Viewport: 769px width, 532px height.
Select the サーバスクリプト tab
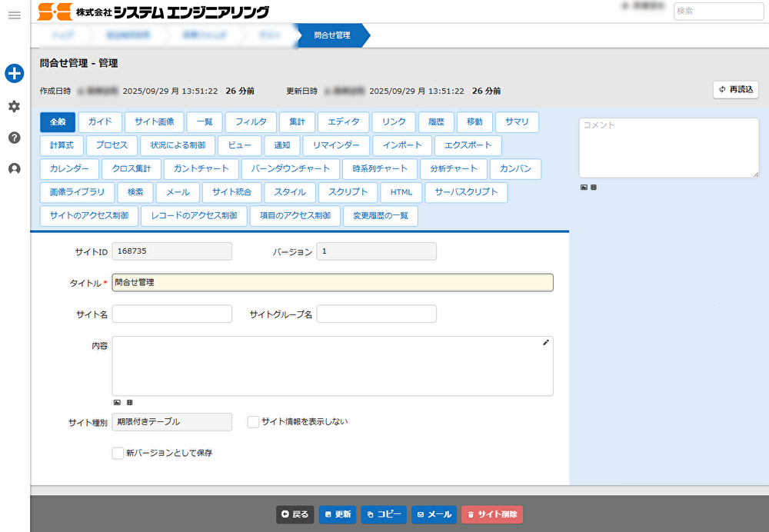(x=466, y=192)
